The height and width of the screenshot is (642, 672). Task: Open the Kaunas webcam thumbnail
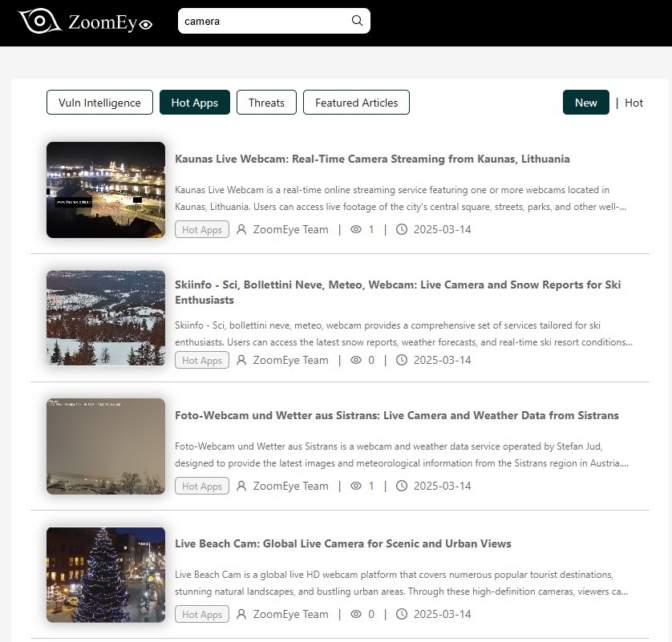(106, 190)
